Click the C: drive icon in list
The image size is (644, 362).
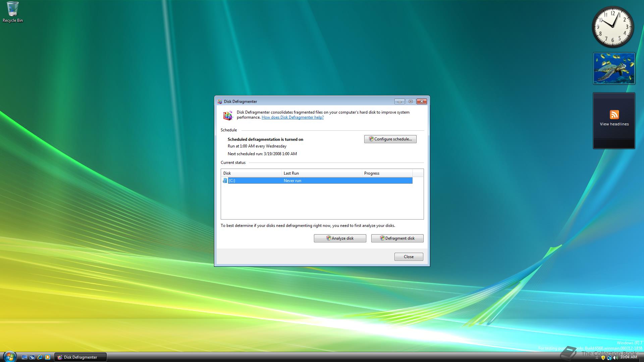coord(225,181)
